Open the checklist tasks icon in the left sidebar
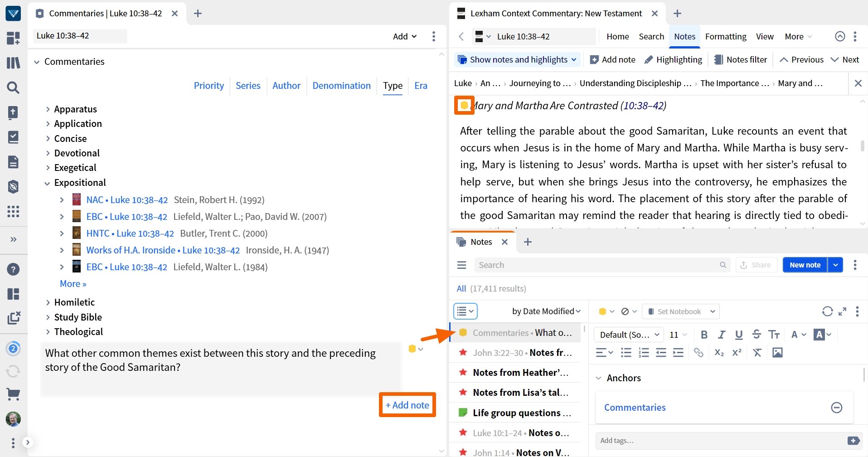868x457 pixels. point(13,137)
